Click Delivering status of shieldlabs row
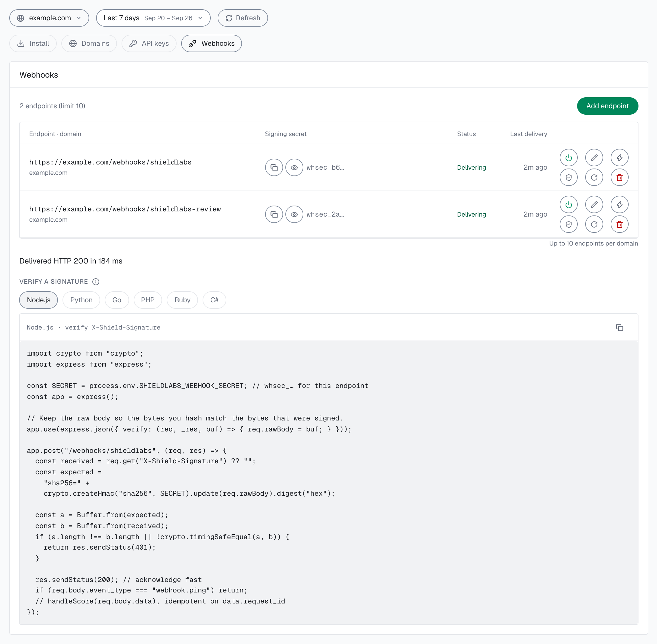Viewport: 657px width, 644px height. click(471, 167)
